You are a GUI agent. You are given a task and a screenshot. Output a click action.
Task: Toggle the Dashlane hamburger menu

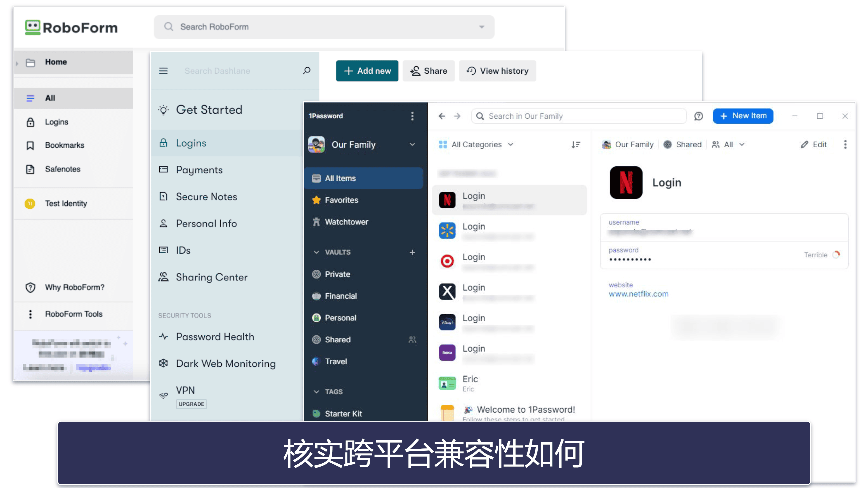tap(163, 71)
